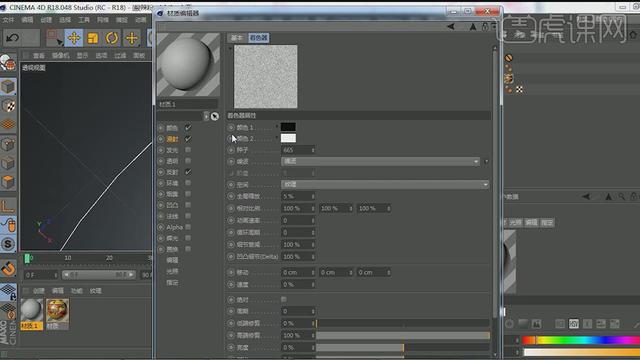This screenshot has width=640, height=360.
Task: Toggle the 反射 (Reflectance) channel checkbox
Action: click(188, 172)
